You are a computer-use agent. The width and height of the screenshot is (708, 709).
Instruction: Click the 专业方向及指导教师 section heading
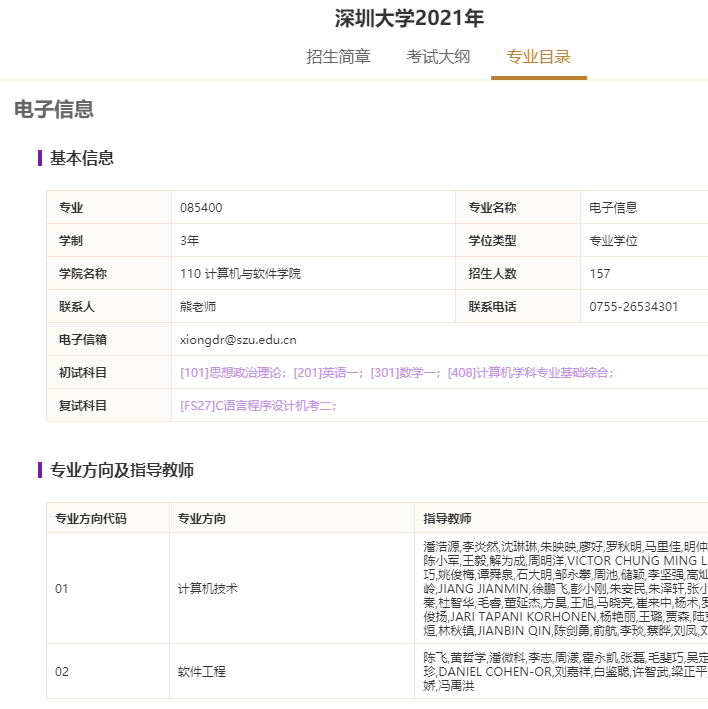tap(122, 470)
